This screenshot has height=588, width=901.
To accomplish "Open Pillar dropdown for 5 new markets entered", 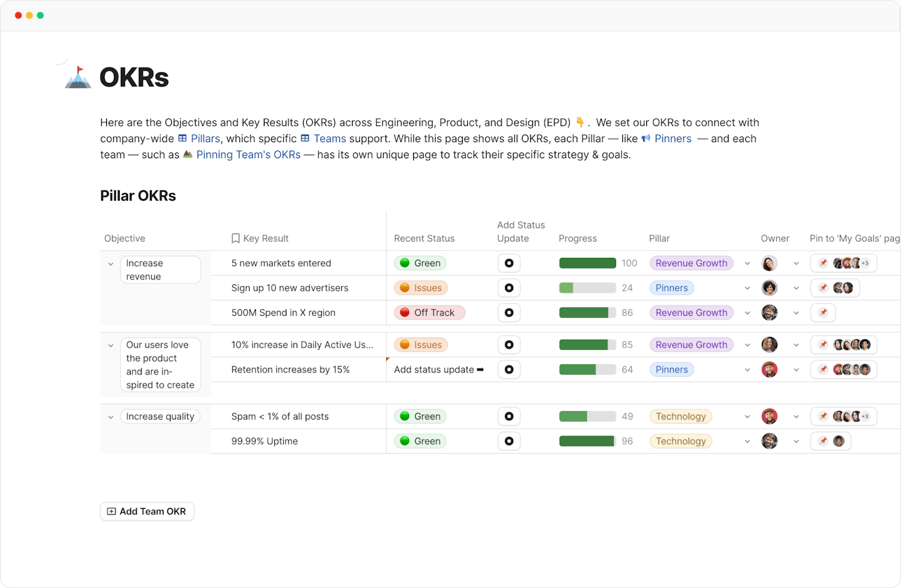I will [x=747, y=263].
